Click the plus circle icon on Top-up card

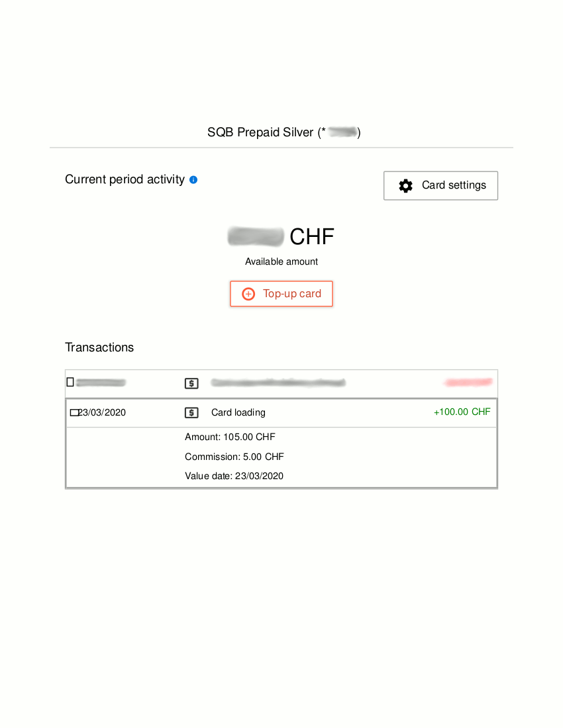pyautogui.click(x=248, y=294)
